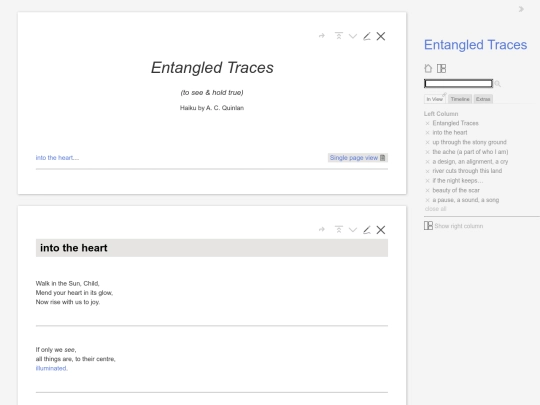Close 'Entangled Traces' from the Left Column list
Image resolution: width=540 pixels, height=405 pixels.
(427, 123)
